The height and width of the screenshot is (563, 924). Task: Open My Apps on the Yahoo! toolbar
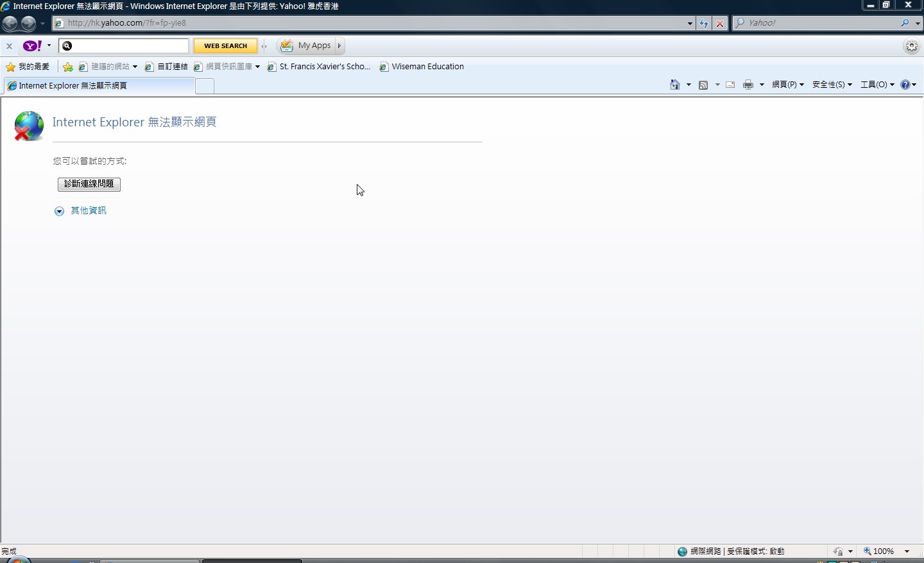pos(306,46)
